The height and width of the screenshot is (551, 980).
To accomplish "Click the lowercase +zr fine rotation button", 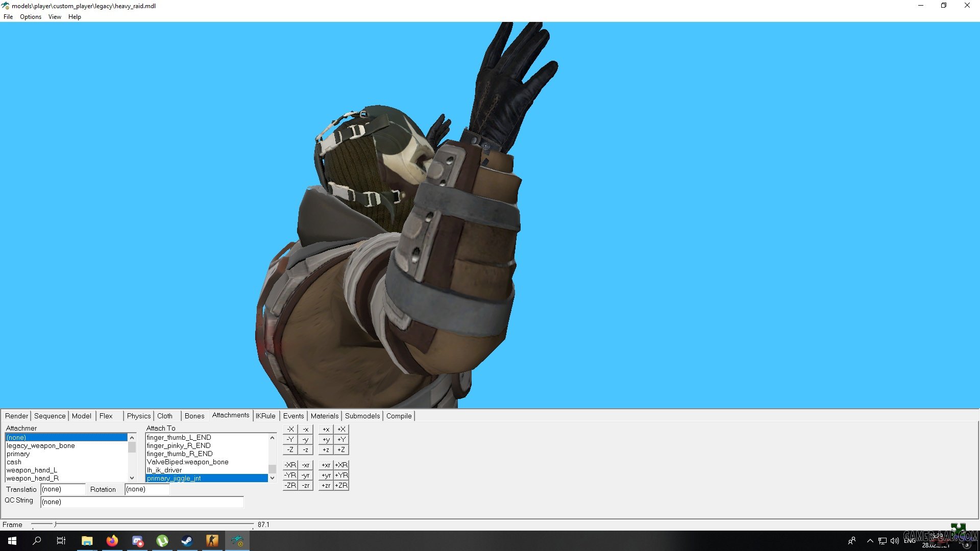I will (x=326, y=486).
